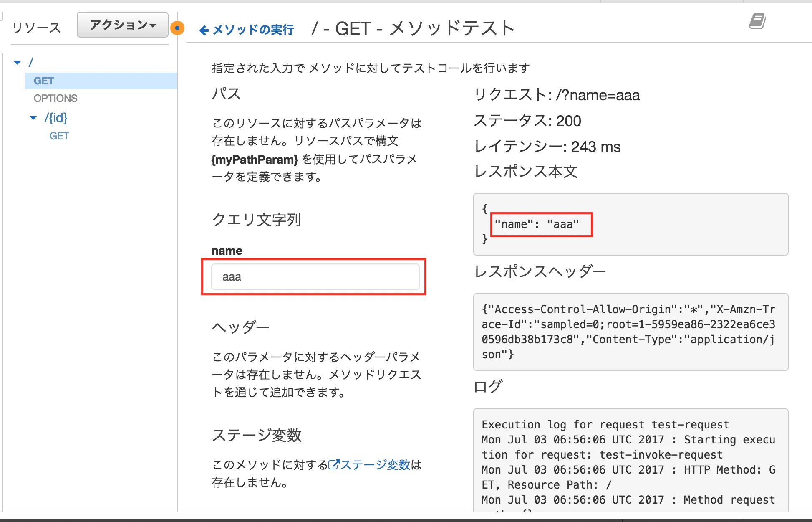Image resolution: width=812 pixels, height=522 pixels.
Task: Select the OPTIONS method
Action: click(x=55, y=98)
